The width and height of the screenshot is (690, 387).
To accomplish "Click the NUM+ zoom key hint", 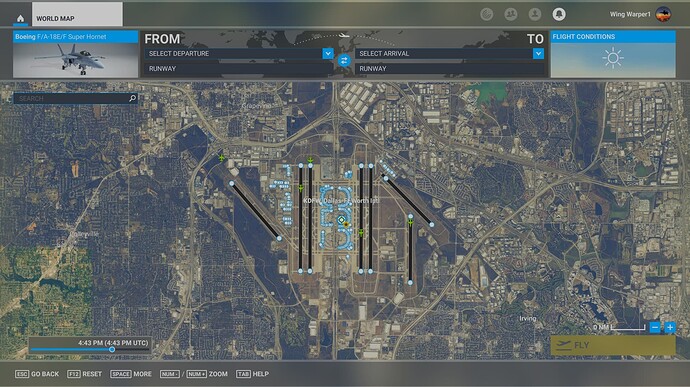I will 196,374.
